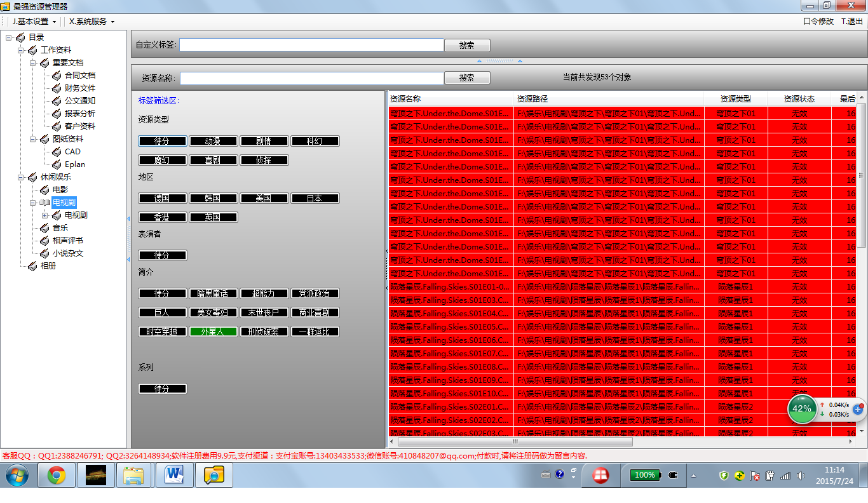The height and width of the screenshot is (503, 868).
Task: Click the 音乐 node icon
Action: 44,228
